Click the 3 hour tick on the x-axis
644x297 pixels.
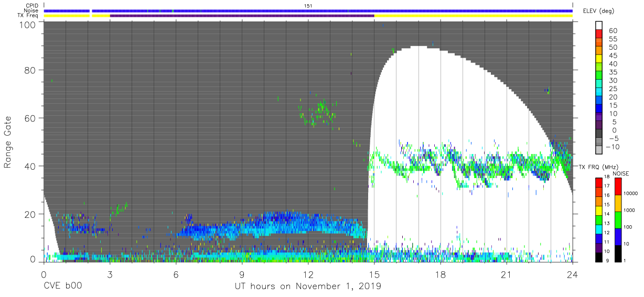[110, 274]
